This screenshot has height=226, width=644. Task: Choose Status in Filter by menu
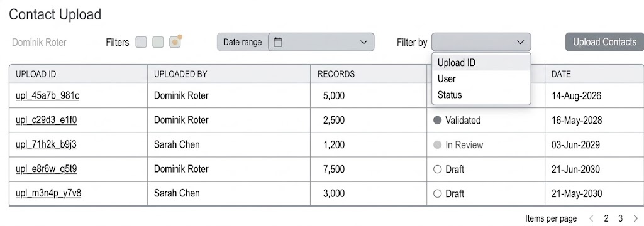[481, 95]
